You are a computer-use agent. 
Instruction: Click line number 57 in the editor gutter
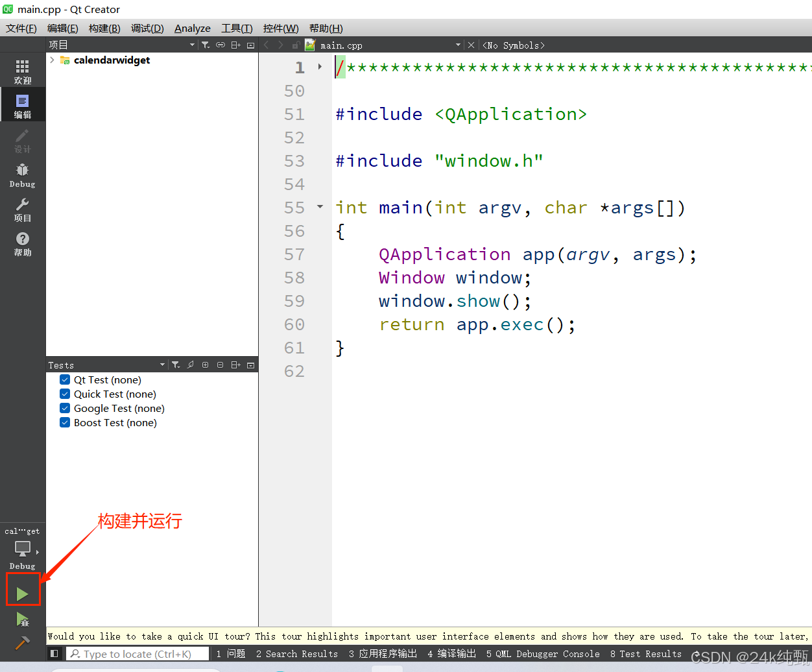[294, 254]
